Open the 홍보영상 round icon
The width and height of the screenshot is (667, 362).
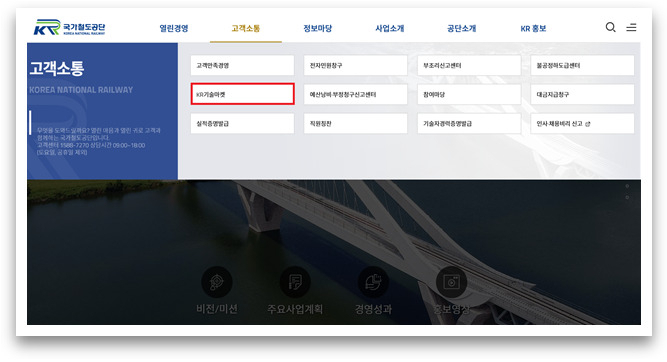[451, 282]
